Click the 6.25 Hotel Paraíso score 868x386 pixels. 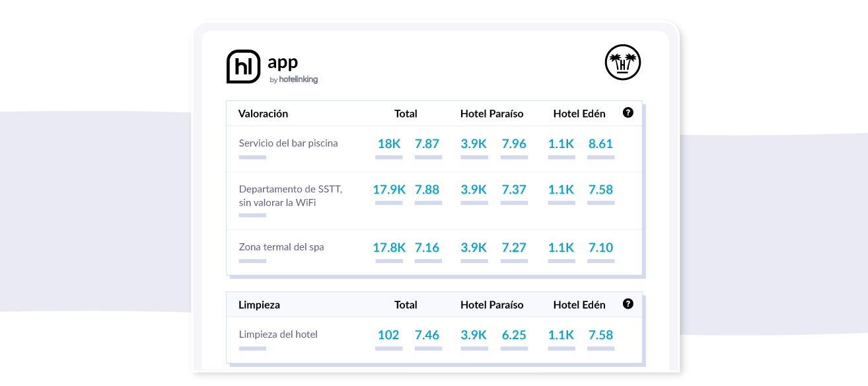(514, 335)
